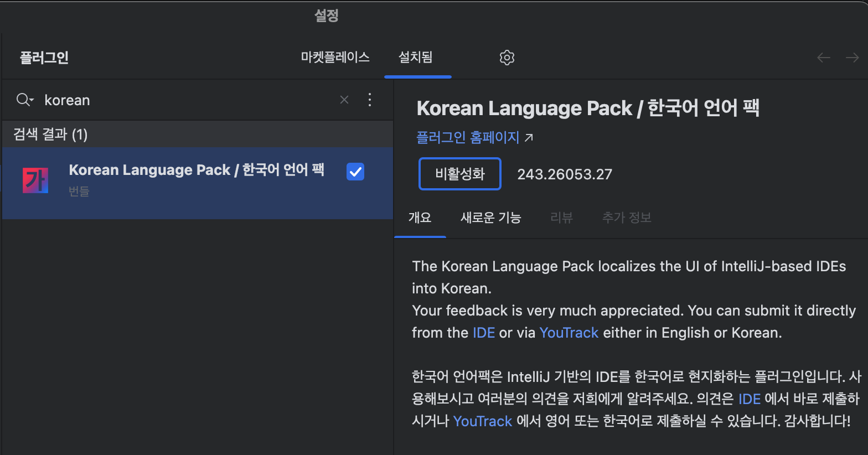Switch to the 마켓플레이스 tab

point(335,57)
